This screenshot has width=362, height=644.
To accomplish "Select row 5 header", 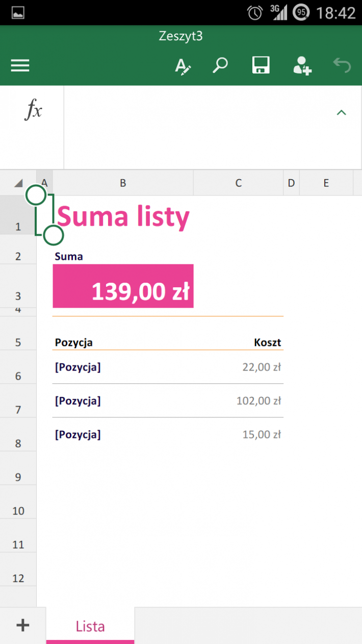I will (x=18, y=341).
